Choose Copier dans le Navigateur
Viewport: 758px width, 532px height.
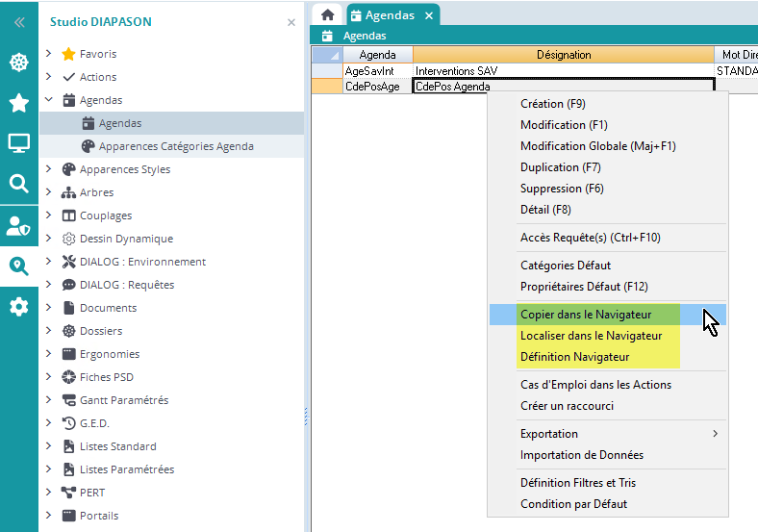tap(586, 315)
